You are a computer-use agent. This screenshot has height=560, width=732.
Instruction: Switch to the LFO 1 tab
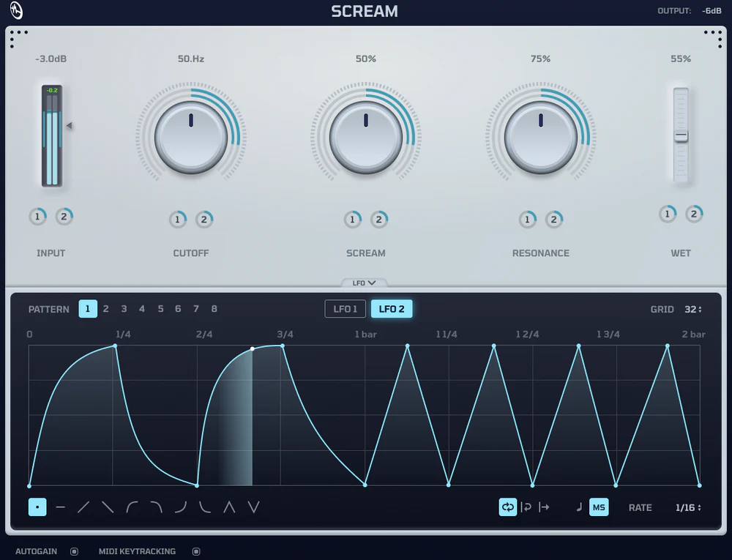coord(345,308)
